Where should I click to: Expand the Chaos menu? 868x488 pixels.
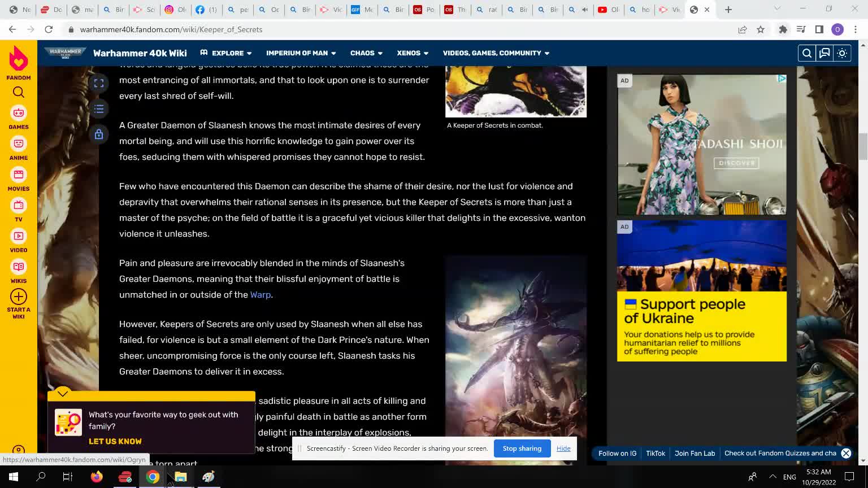click(367, 53)
